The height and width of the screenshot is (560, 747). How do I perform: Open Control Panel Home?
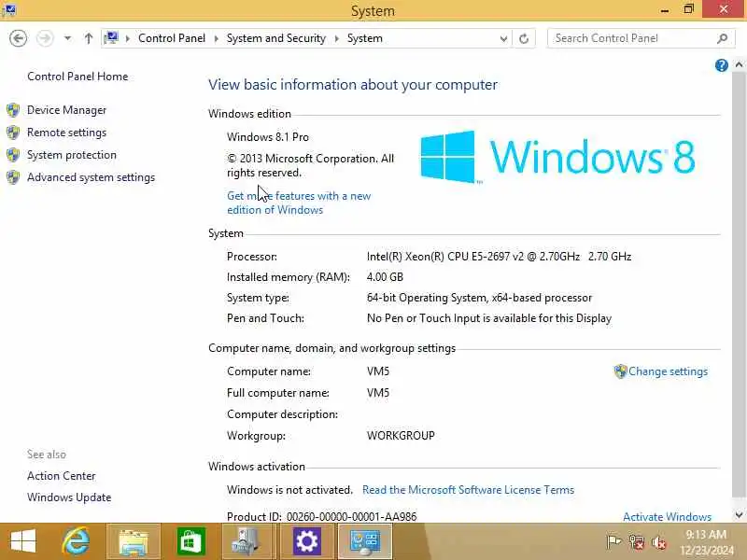tap(78, 77)
